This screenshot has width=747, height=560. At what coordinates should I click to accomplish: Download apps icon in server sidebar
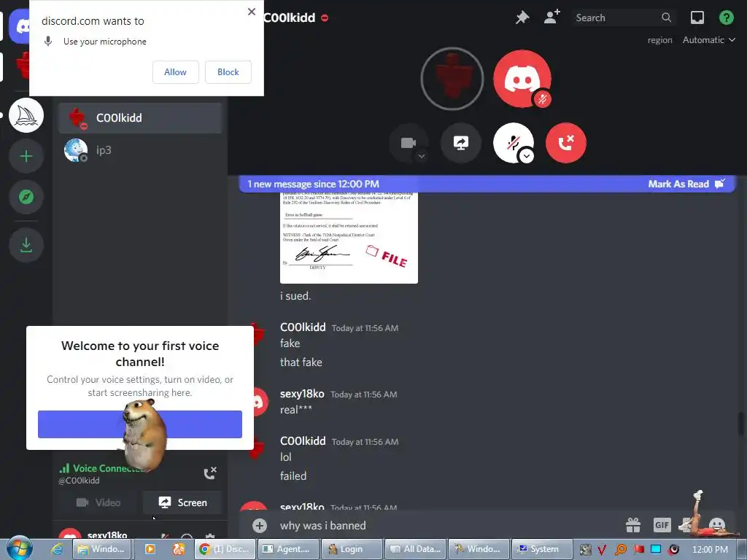(x=26, y=245)
